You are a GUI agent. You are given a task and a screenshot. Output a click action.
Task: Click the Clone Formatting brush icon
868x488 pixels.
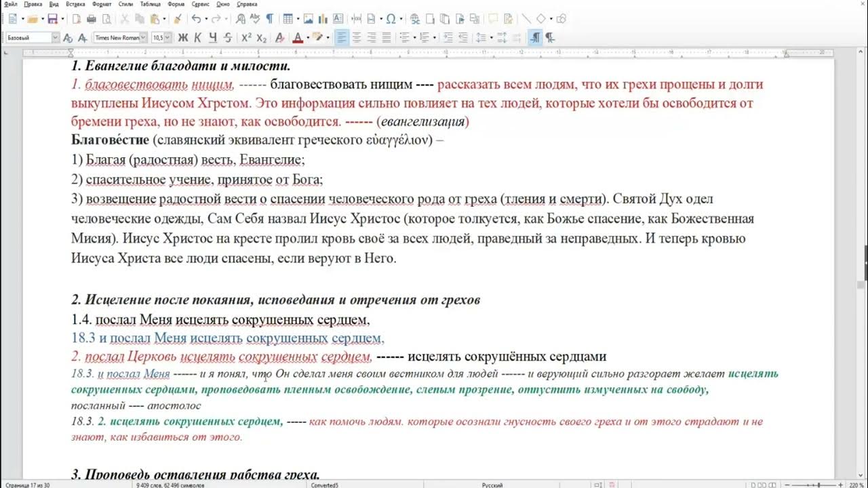click(x=178, y=19)
